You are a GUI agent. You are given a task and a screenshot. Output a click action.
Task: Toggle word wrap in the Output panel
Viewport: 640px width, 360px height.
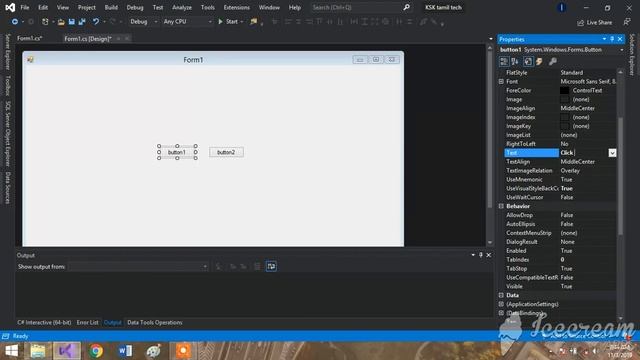coord(271,267)
